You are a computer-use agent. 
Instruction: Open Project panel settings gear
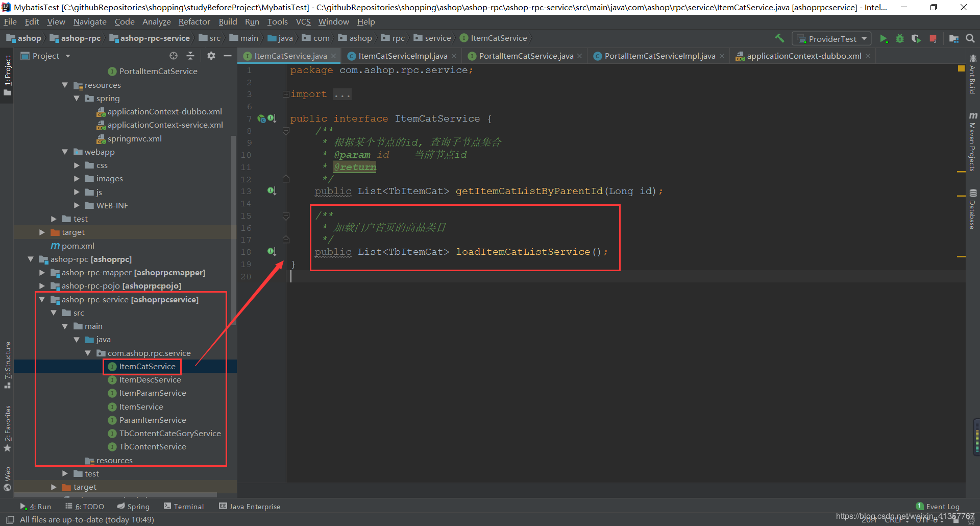(211, 56)
